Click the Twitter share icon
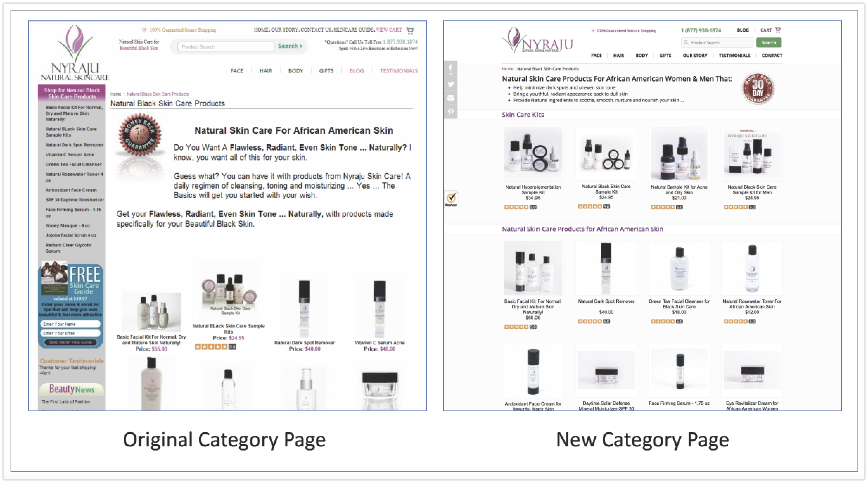Image resolution: width=868 pixels, height=483 pixels. 451,84
